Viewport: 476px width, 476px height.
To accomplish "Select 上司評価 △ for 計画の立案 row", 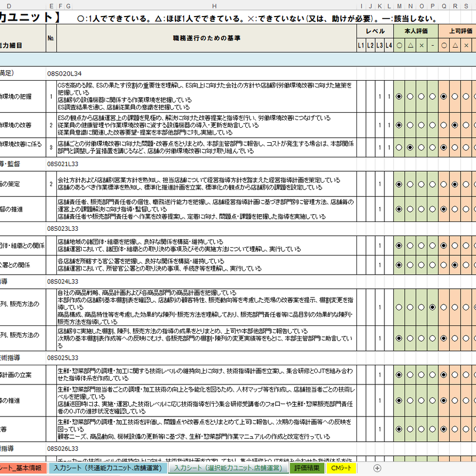I will pyautogui.click(x=455, y=375).
